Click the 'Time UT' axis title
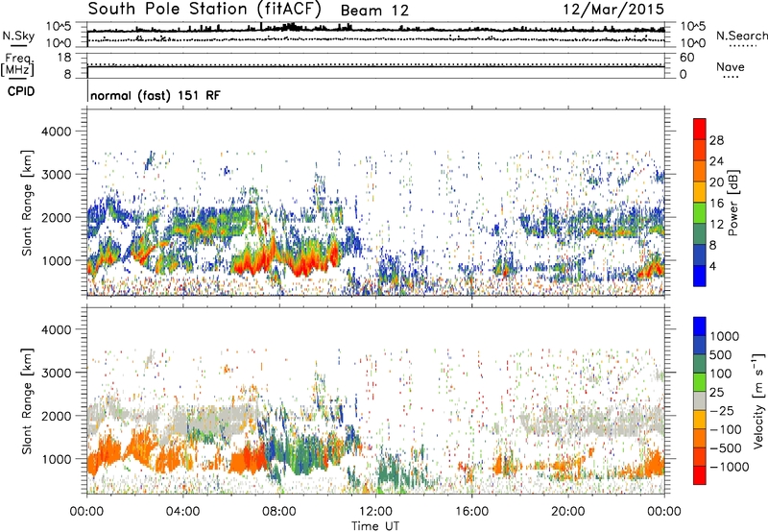The height and width of the screenshot is (532, 768). (x=375, y=526)
